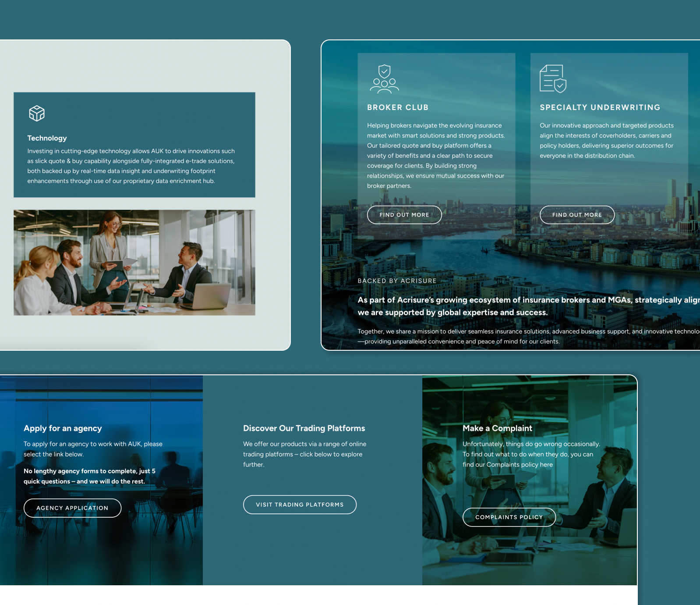Click 'Our innovative approach' paragraph
This screenshot has width=700, height=605.
(x=607, y=141)
